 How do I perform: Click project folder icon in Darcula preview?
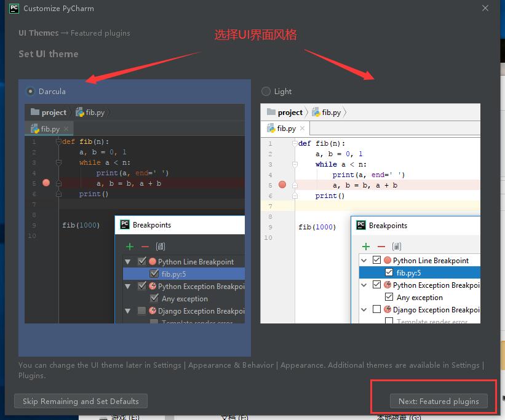point(35,112)
